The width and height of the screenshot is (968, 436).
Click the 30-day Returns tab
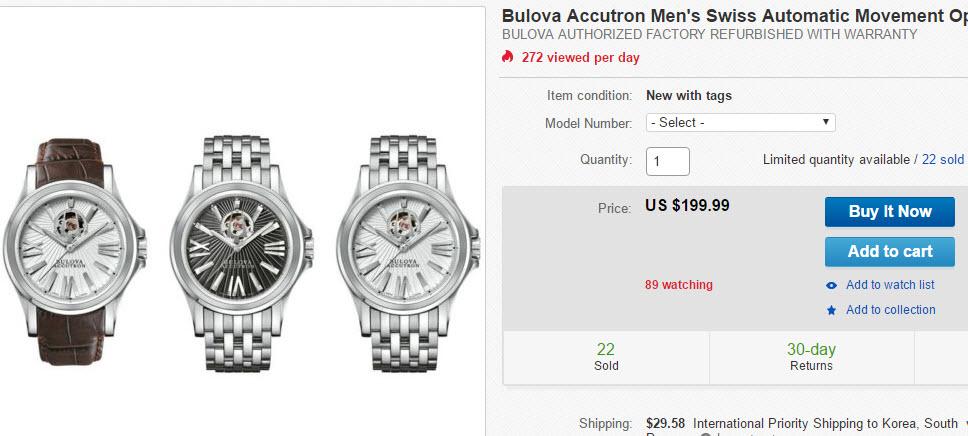click(x=811, y=357)
